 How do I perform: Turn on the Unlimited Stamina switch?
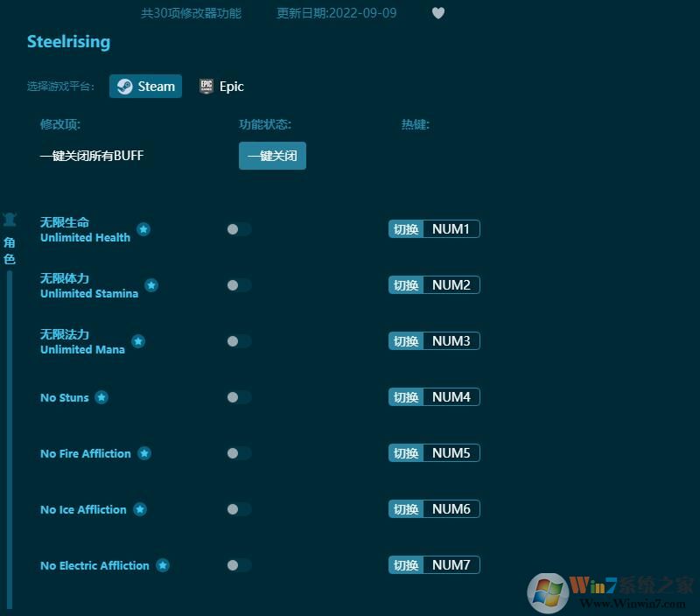[238, 285]
